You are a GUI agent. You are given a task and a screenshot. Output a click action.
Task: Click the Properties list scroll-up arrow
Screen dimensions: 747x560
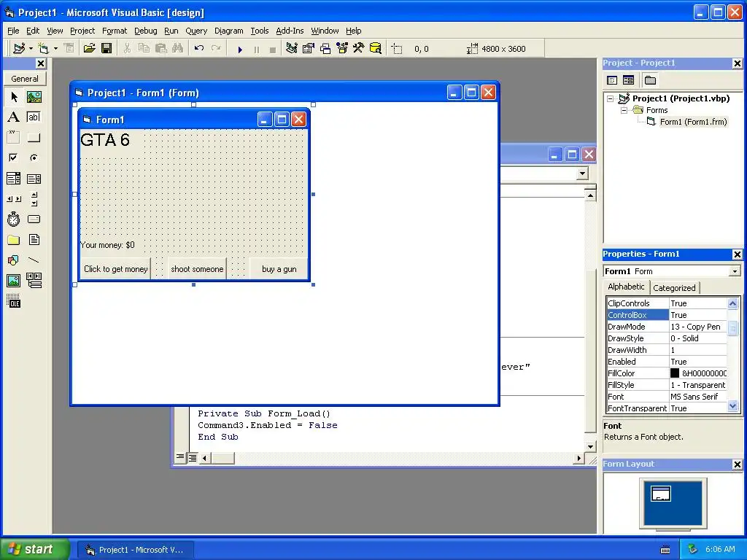pos(732,303)
